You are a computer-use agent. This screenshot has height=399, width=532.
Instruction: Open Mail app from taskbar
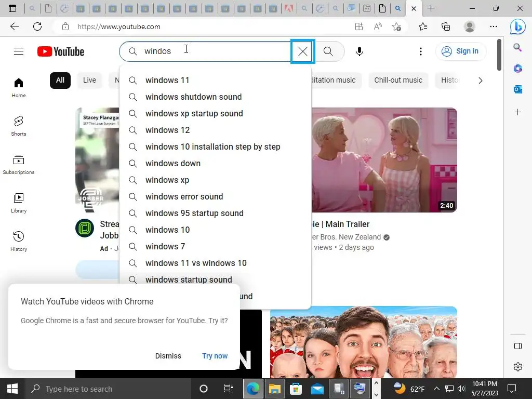317,389
